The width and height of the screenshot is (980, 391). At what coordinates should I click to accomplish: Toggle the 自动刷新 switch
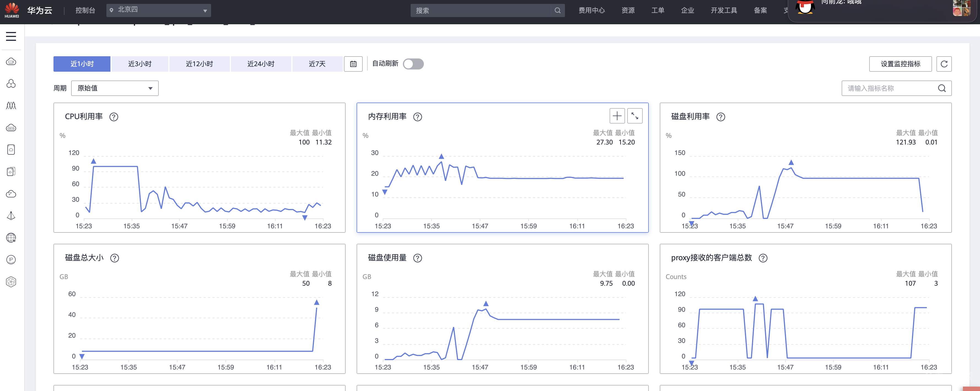click(x=413, y=64)
